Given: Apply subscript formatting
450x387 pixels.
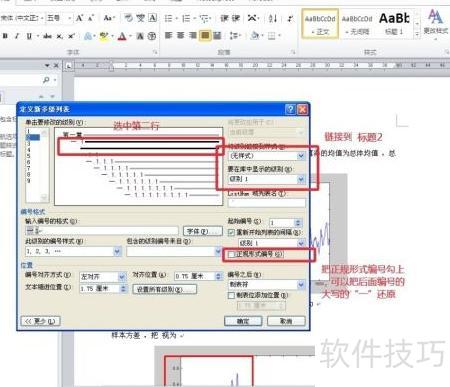Looking at the screenshot, I should (x=59, y=36).
